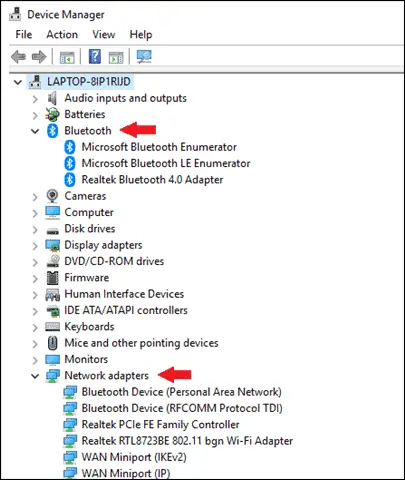The image size is (405, 480).
Task: Click the Back arrow toolbar icon
Action: (18, 57)
